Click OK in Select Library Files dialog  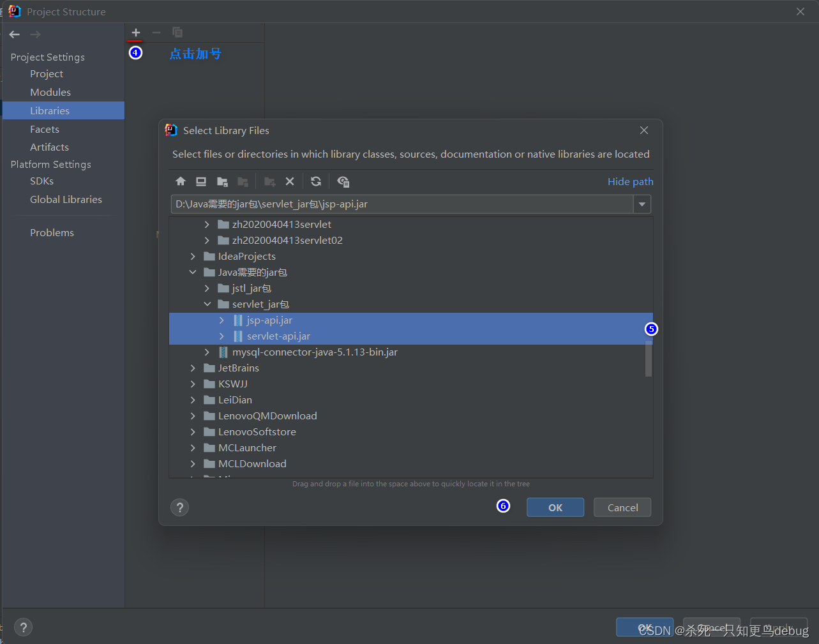[555, 507]
